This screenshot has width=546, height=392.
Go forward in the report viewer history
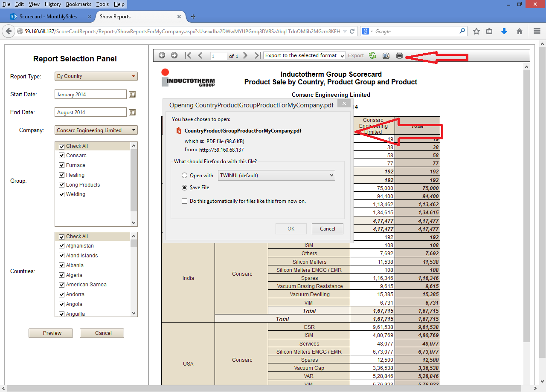tap(174, 55)
